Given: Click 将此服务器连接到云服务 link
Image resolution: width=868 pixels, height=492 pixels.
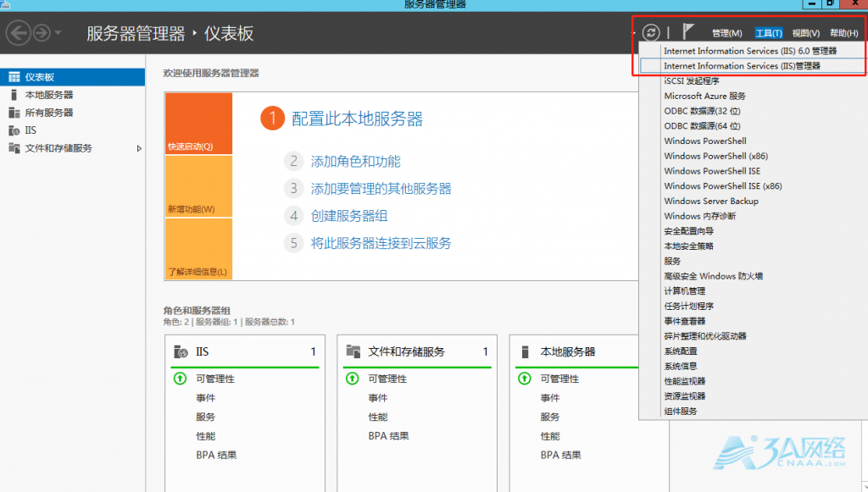Looking at the screenshot, I should tap(381, 243).
